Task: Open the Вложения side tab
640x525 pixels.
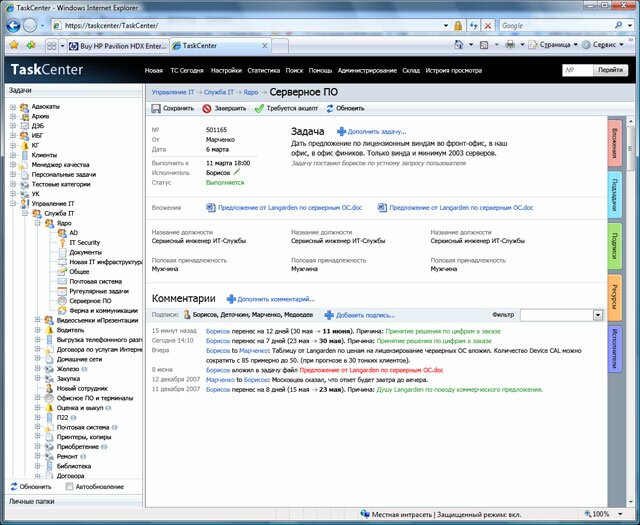Action: click(615, 143)
